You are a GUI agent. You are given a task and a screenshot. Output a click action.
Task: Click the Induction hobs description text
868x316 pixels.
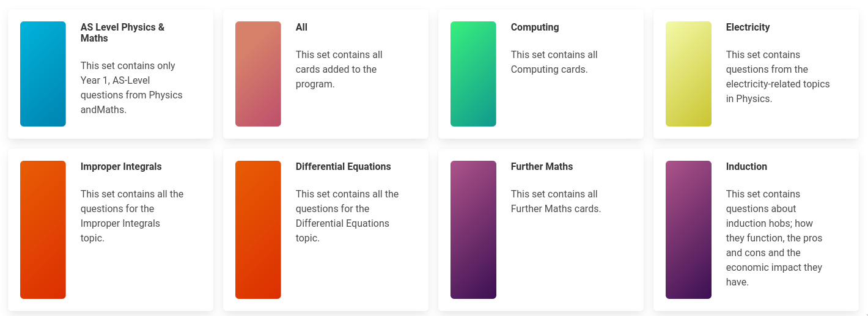pos(774,238)
